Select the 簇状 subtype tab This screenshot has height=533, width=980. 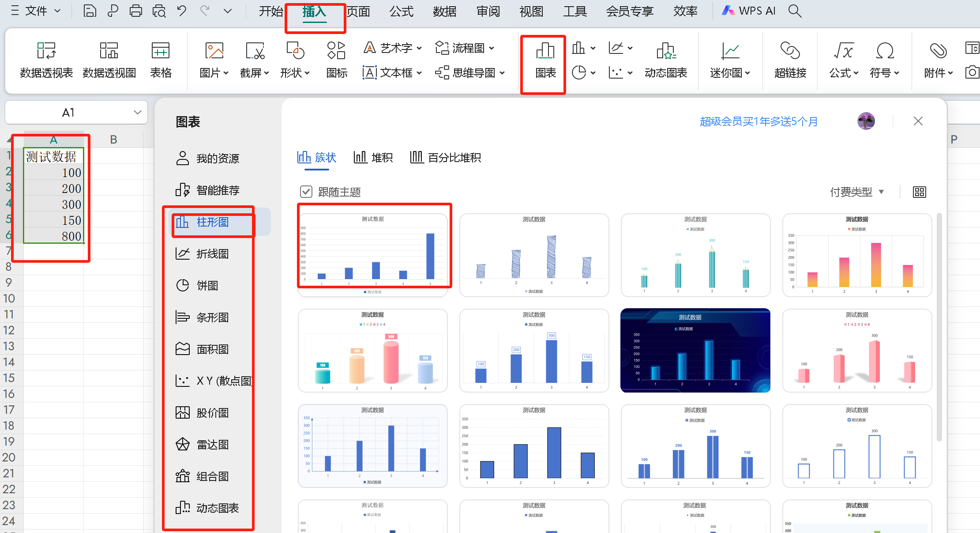click(317, 157)
